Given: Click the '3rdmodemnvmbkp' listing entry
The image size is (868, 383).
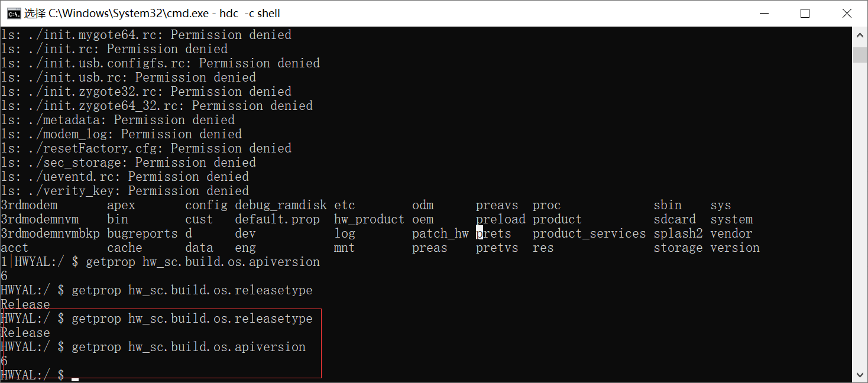Looking at the screenshot, I should point(50,233).
